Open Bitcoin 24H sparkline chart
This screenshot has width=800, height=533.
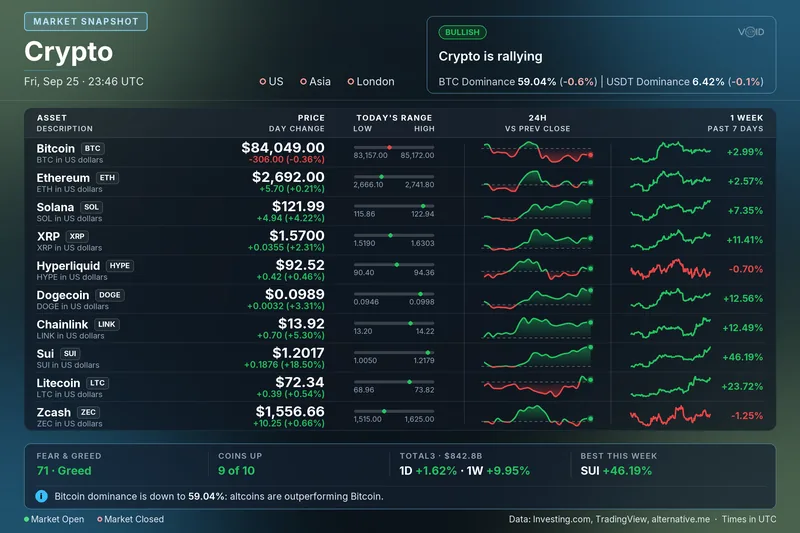[x=537, y=152]
